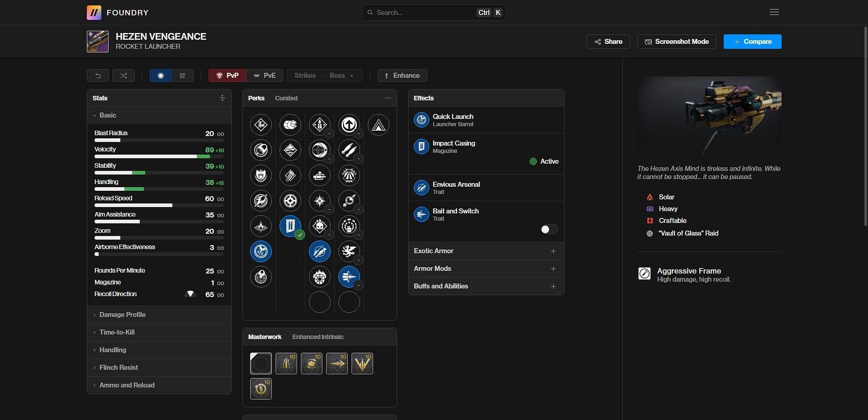Choose the flaming ring trait perk icon

click(x=320, y=277)
